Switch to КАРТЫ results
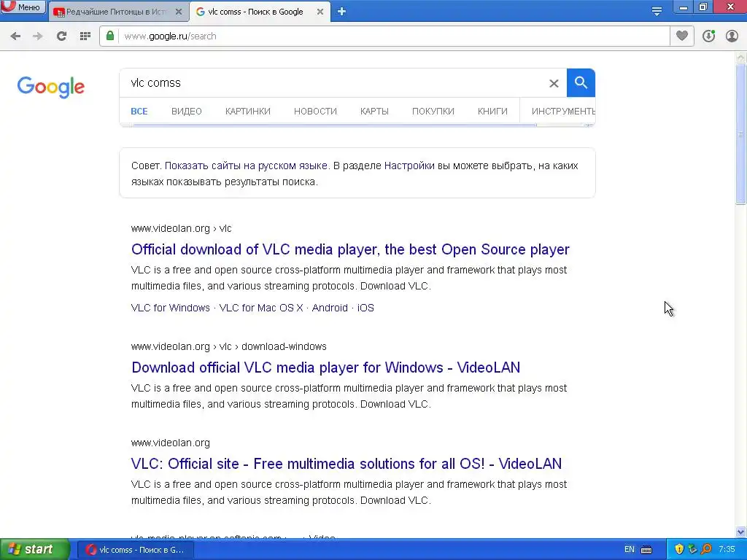 point(374,112)
